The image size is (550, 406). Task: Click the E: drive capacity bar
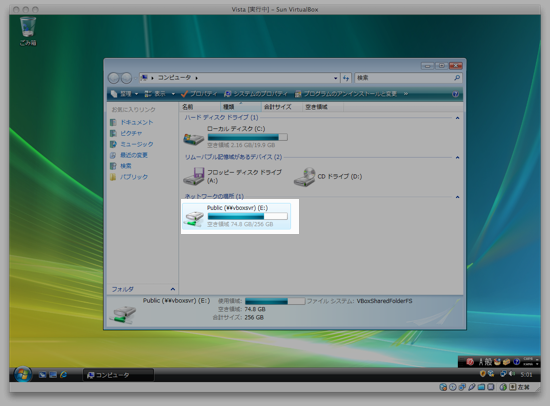click(x=248, y=216)
